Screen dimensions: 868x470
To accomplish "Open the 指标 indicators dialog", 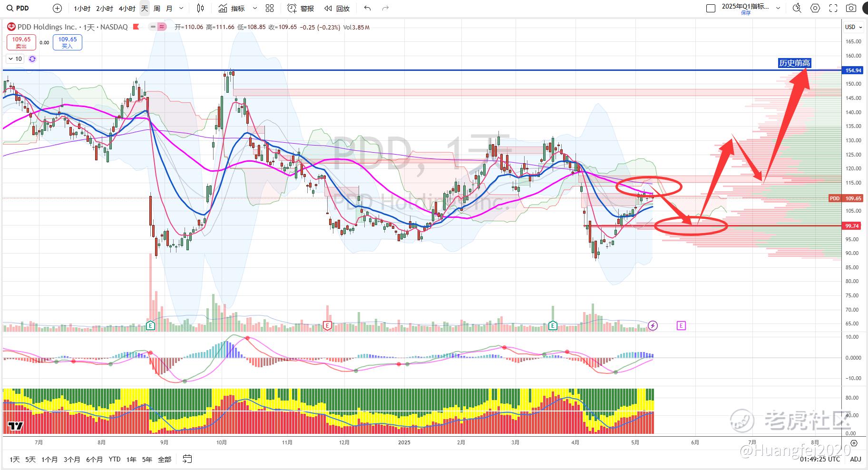I will pyautogui.click(x=232, y=9).
